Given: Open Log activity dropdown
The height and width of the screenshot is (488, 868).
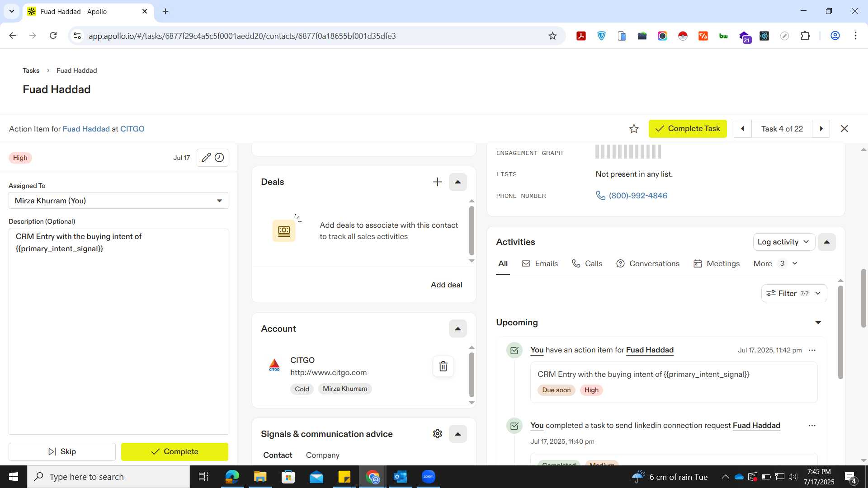Looking at the screenshot, I should coord(783,242).
